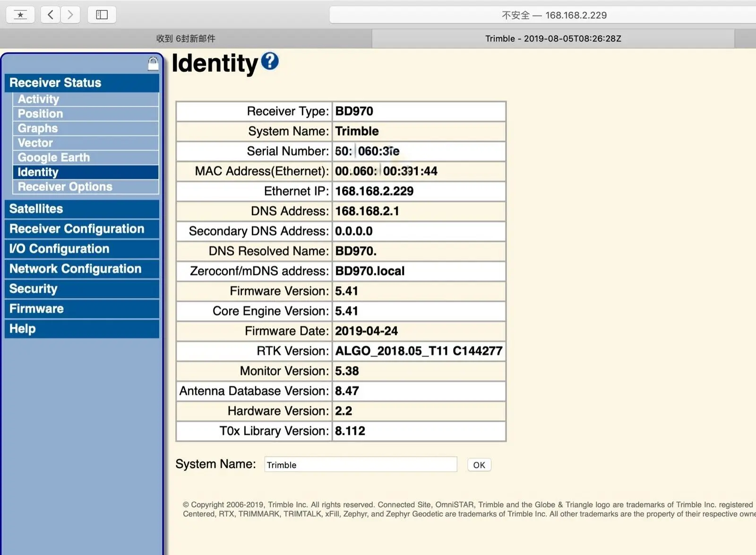Open the Google Earth page

[86, 158]
